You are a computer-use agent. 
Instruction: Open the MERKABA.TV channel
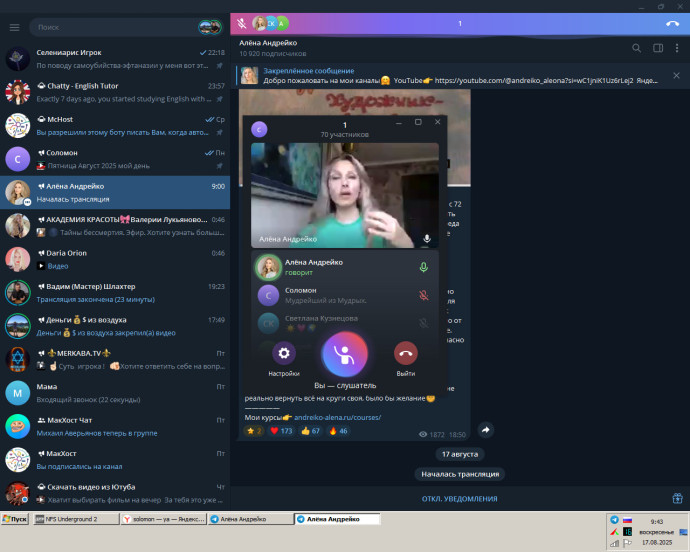[115, 360]
